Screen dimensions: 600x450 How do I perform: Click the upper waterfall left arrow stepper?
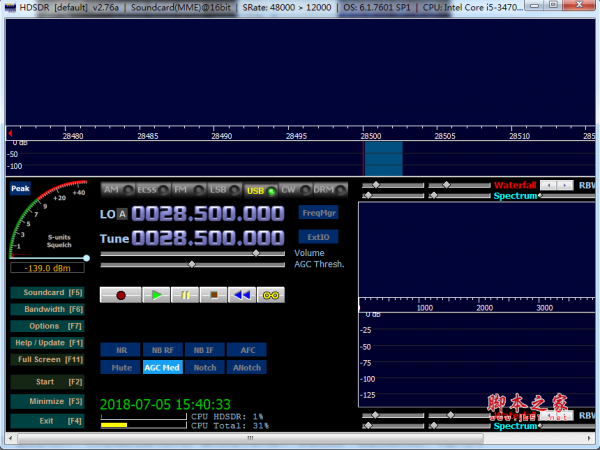(549, 185)
